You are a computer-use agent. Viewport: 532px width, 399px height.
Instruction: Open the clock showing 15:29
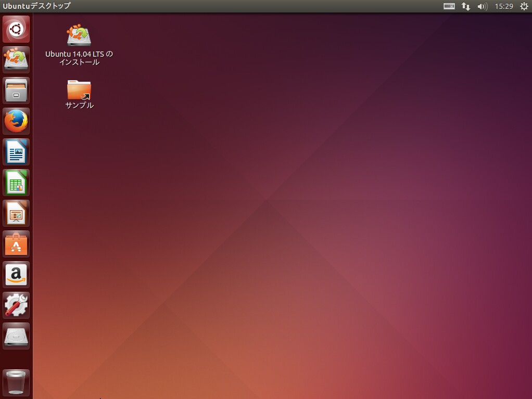pyautogui.click(x=504, y=6)
